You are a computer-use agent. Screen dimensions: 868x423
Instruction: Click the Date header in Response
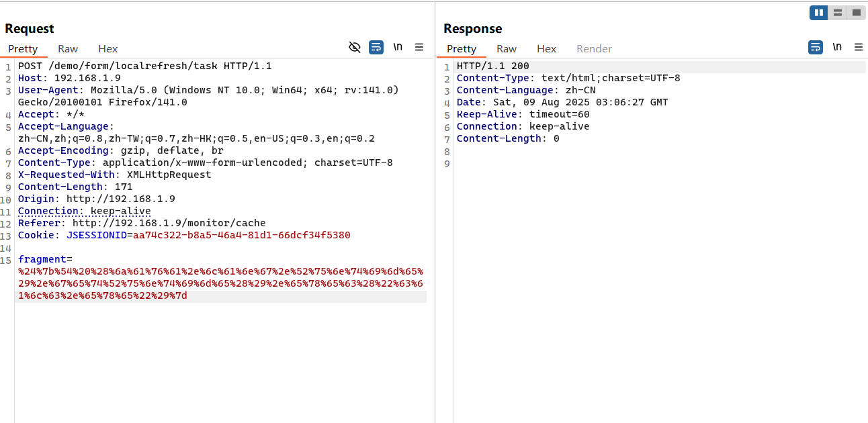562,102
